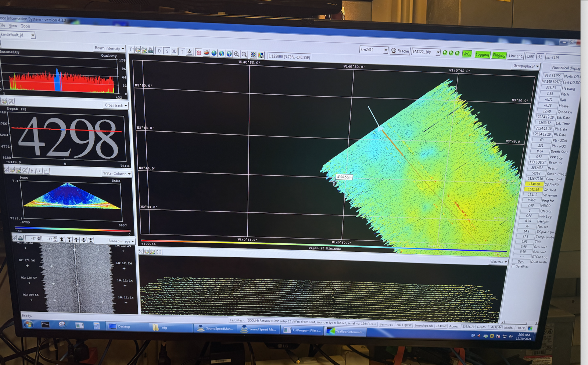Screen dimensions: 588x365
Task: Toggle the D view button
Action: click(x=159, y=51)
